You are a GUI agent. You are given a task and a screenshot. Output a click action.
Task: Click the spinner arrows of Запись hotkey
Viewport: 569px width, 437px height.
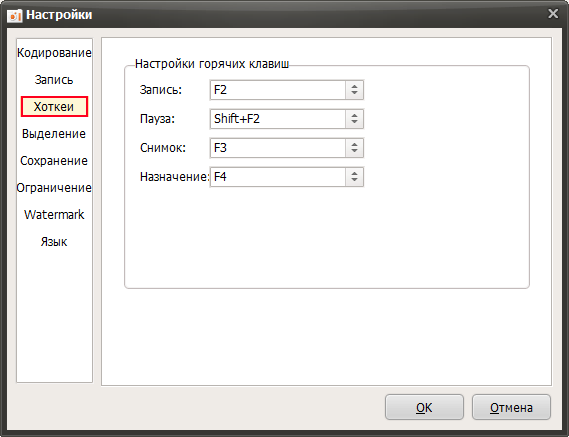pyautogui.click(x=355, y=90)
